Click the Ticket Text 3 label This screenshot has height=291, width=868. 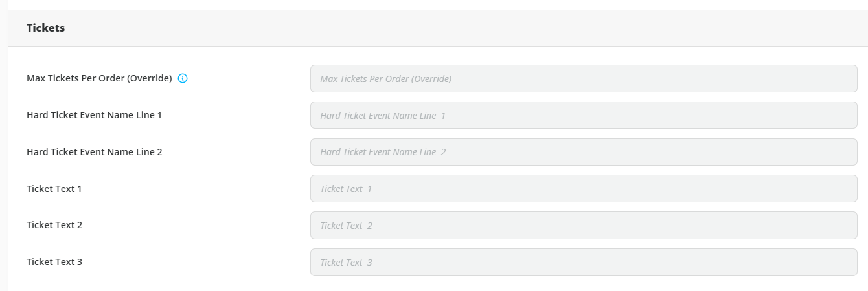[x=54, y=262]
